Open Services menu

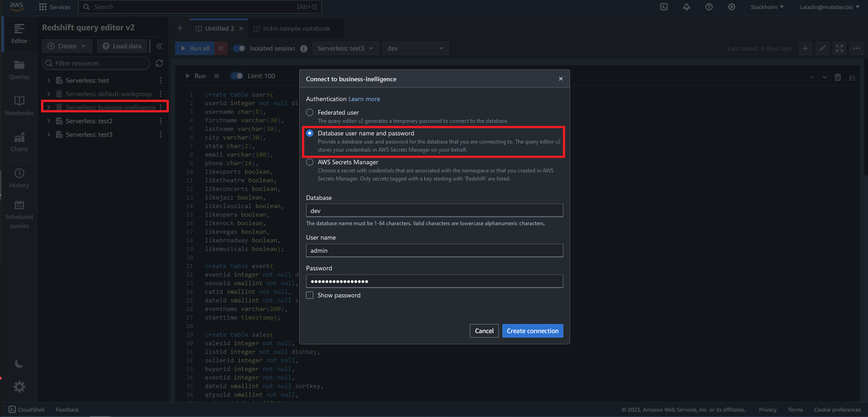click(55, 7)
